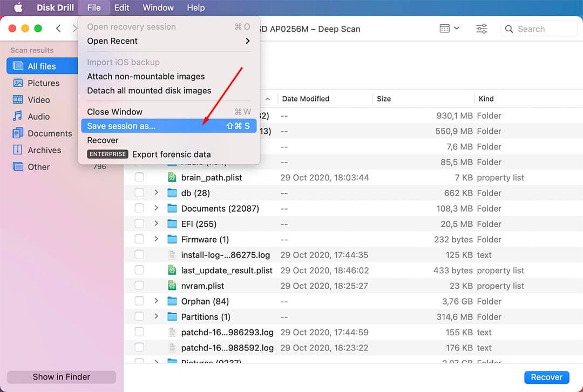The height and width of the screenshot is (392, 583).
Task: Check the box for brain_path.plist
Action: pos(139,178)
